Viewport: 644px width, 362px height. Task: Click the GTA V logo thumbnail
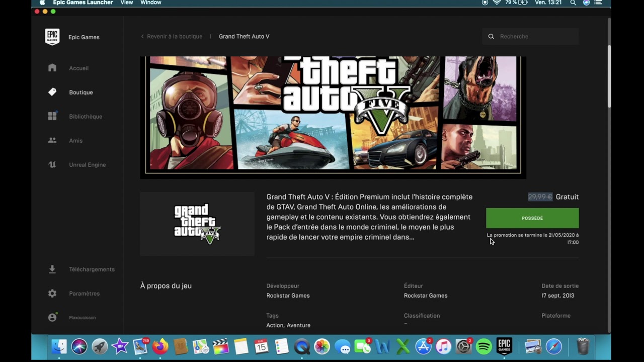(x=197, y=224)
